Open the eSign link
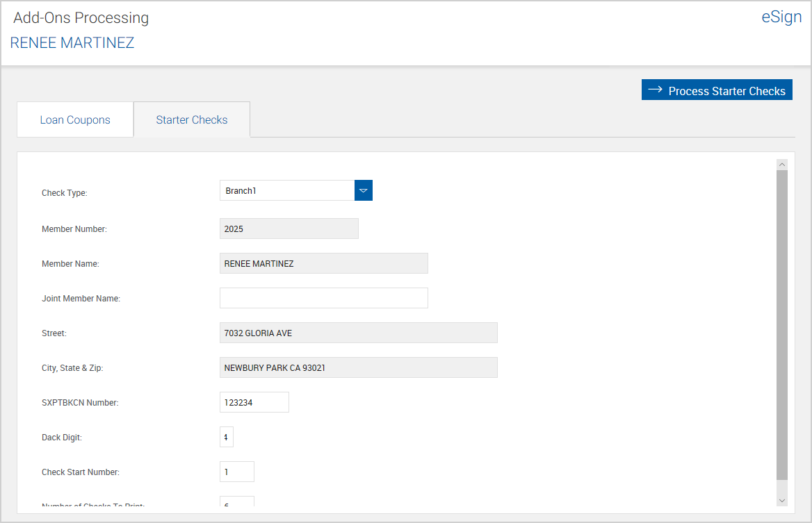This screenshot has width=812, height=523. (781, 17)
